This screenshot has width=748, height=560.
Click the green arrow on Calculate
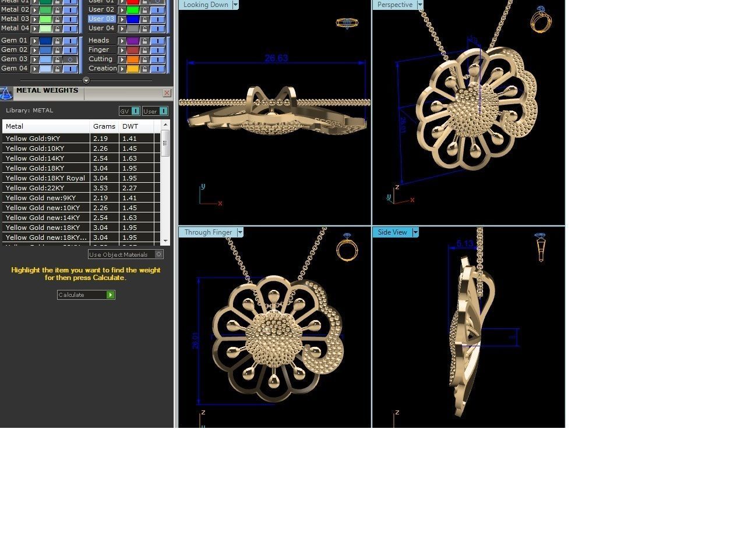click(x=110, y=295)
